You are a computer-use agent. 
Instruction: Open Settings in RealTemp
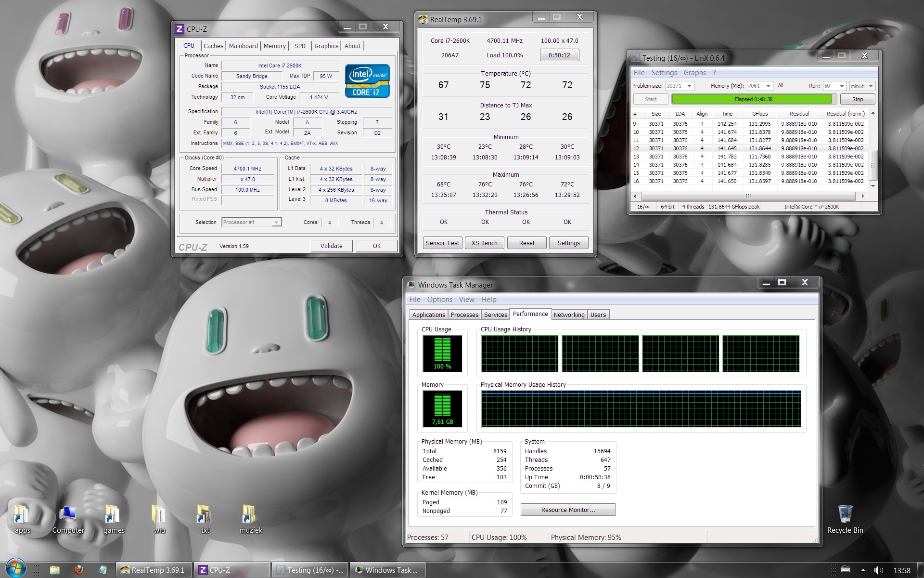pyautogui.click(x=568, y=243)
